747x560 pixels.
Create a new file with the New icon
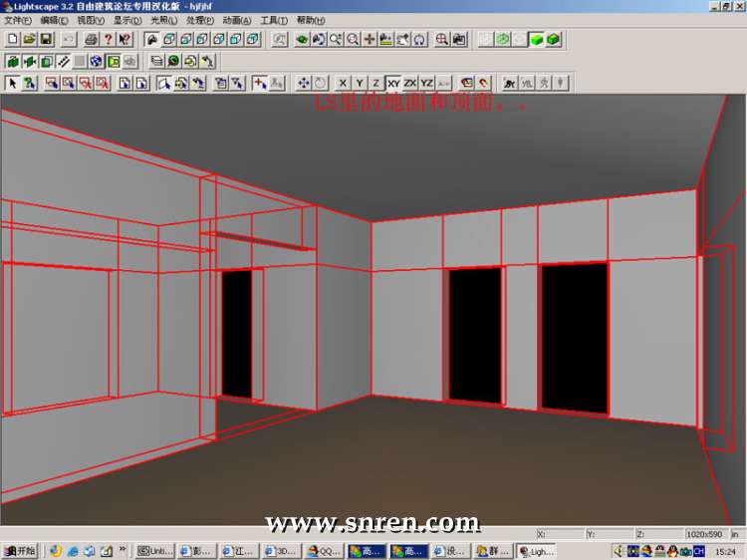click(13, 39)
